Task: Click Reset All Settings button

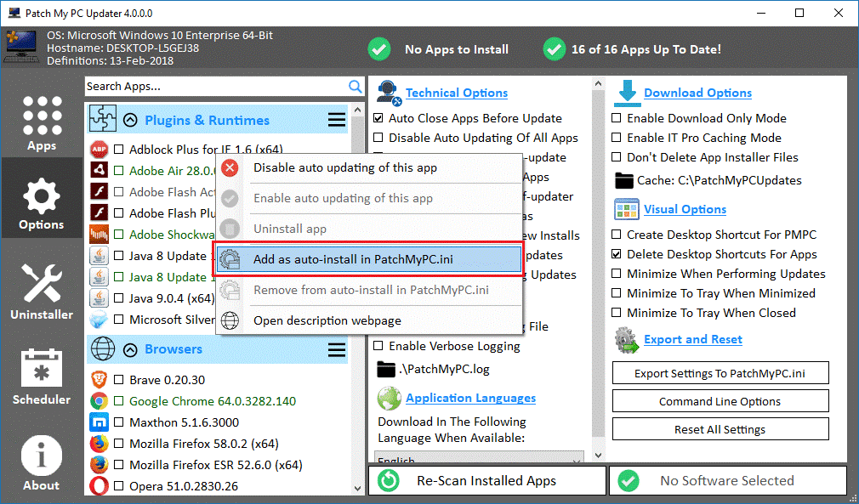Action: [x=720, y=429]
